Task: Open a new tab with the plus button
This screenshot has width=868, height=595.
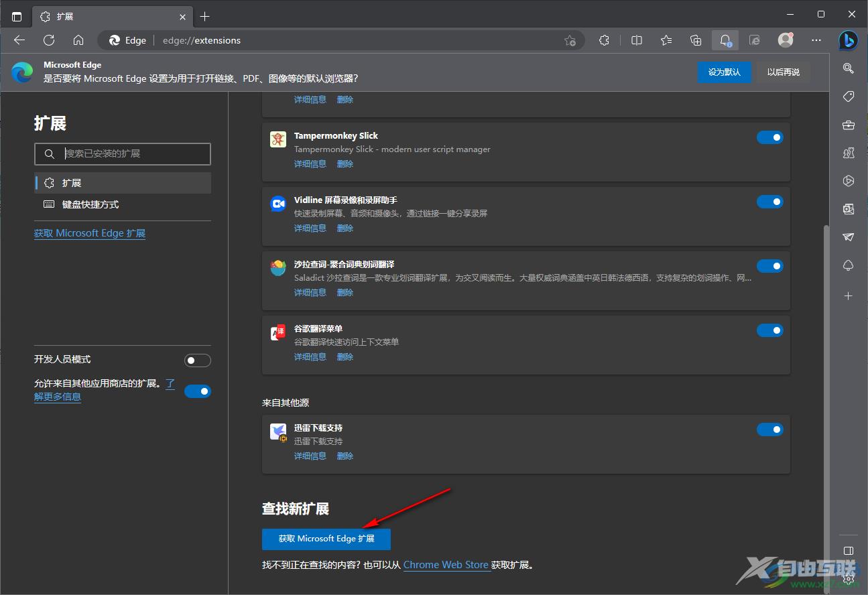Action: click(x=205, y=16)
